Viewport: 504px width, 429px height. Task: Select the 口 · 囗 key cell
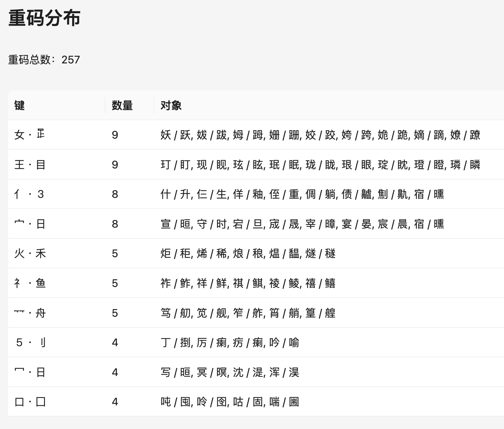coord(30,402)
